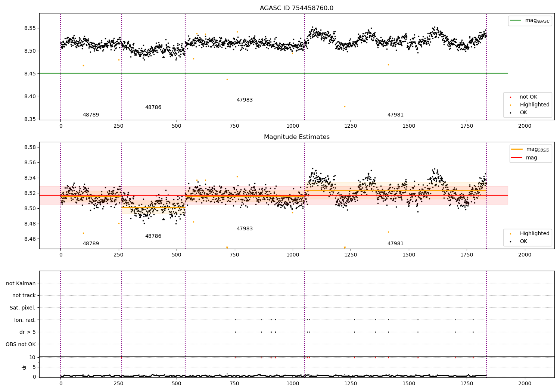Click 47983 label in Magnitude Estimates plot
The image size is (560, 392).
click(245, 229)
